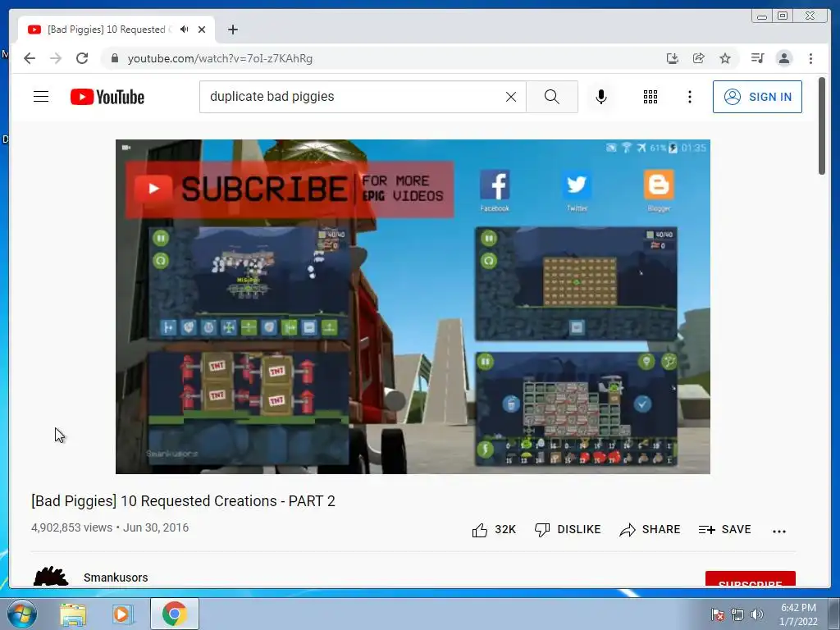Viewport: 840px width, 630px height.
Task: Open Windows Explorer from the taskbar
Action: coord(73,614)
